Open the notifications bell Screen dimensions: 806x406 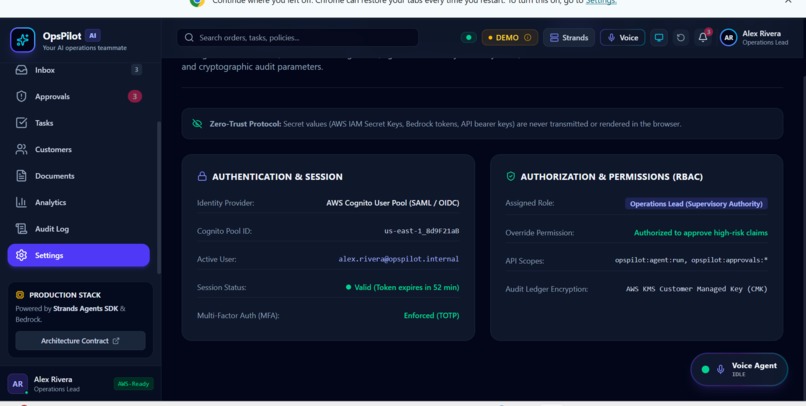(703, 38)
